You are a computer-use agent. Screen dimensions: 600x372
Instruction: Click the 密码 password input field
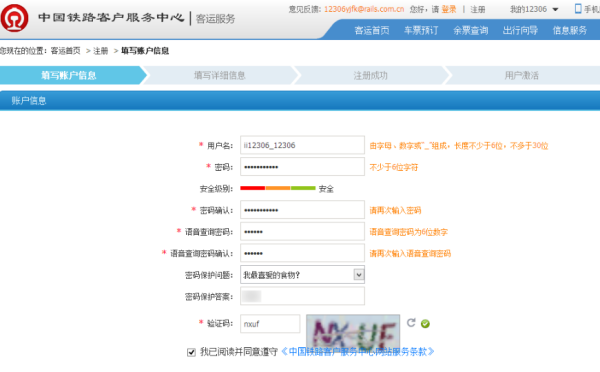click(302, 166)
